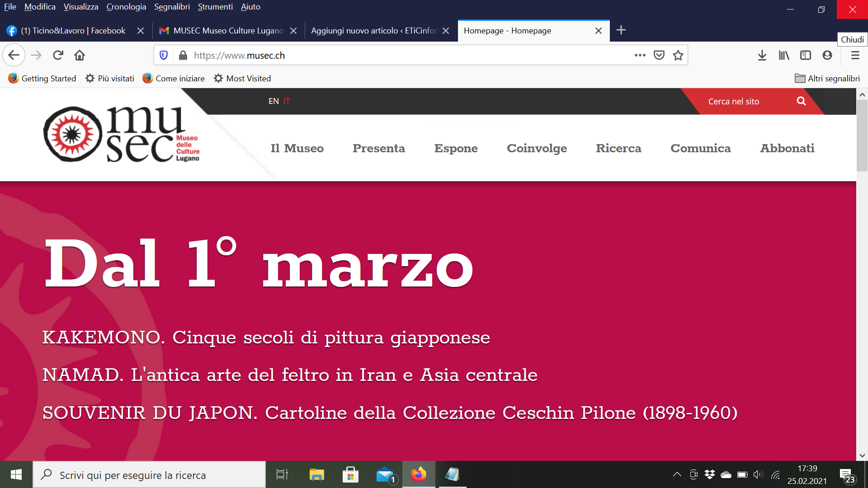Image resolution: width=868 pixels, height=488 pixels.
Task: Open Microsoft Store from taskbar
Action: (x=350, y=474)
